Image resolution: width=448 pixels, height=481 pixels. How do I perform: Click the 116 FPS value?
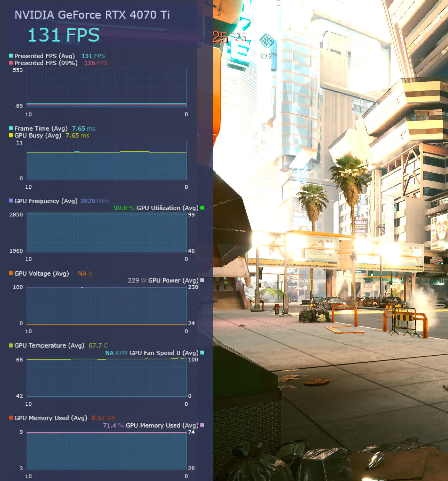96,63
